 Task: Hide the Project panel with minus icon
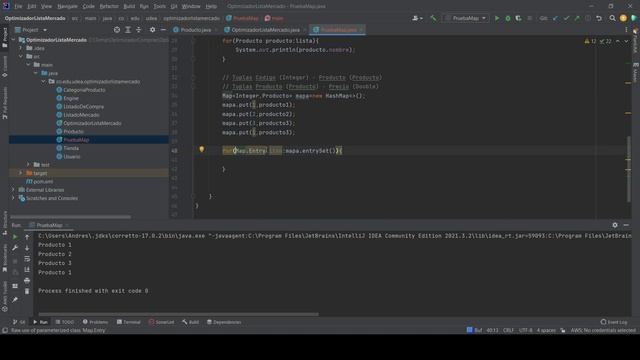pyautogui.click(x=163, y=30)
